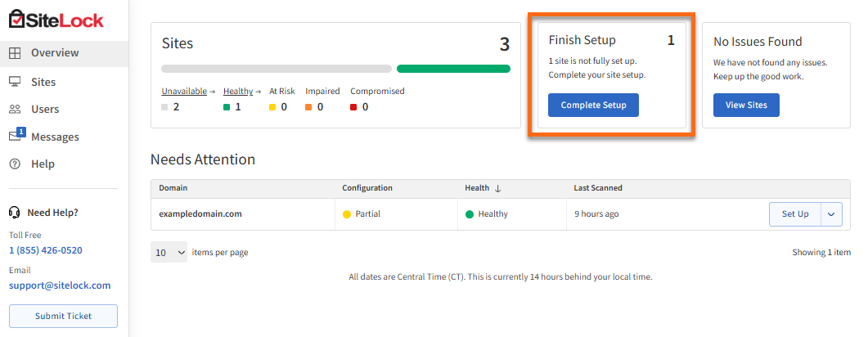Open the items per page dropdown
The height and width of the screenshot is (337, 868).
[169, 252]
